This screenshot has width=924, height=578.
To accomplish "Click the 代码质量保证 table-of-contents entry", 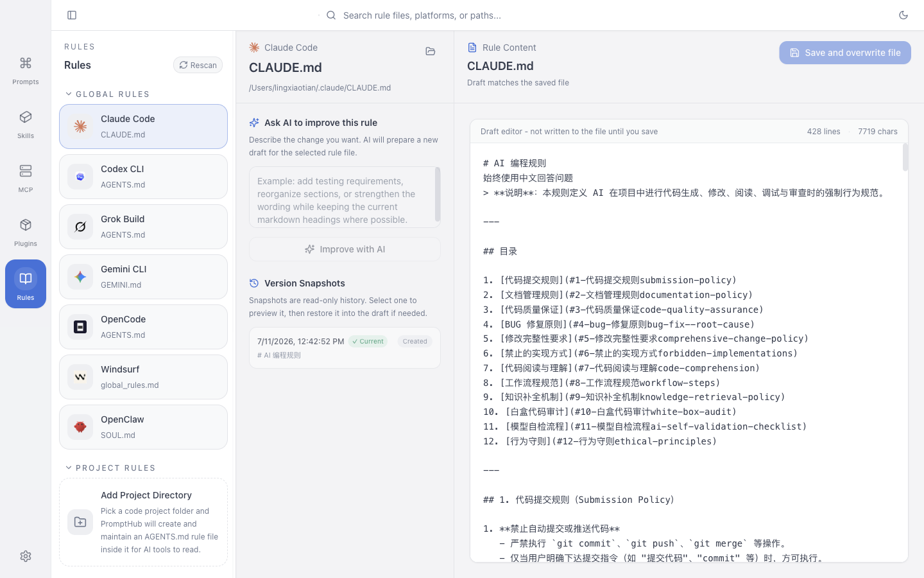I will (623, 310).
